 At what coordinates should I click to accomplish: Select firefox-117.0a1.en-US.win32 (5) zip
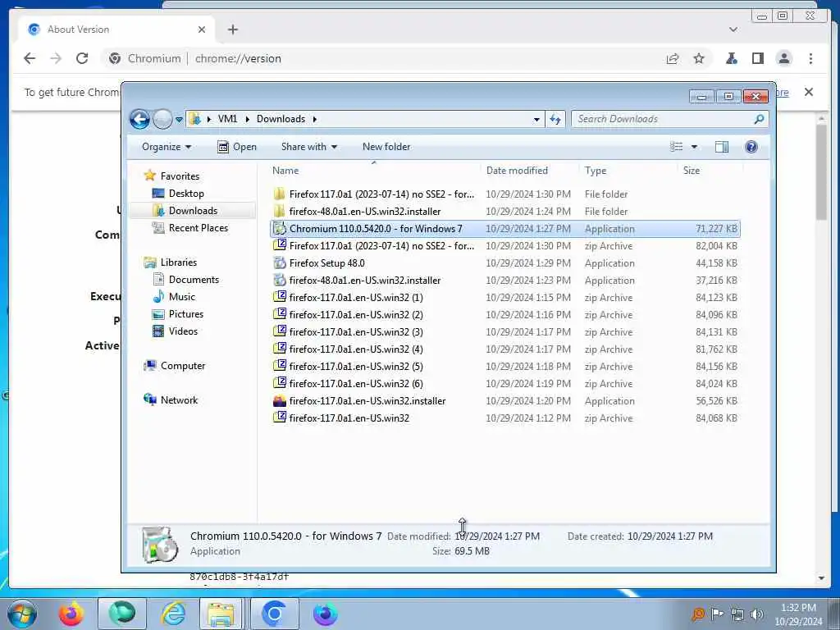(x=505, y=367)
